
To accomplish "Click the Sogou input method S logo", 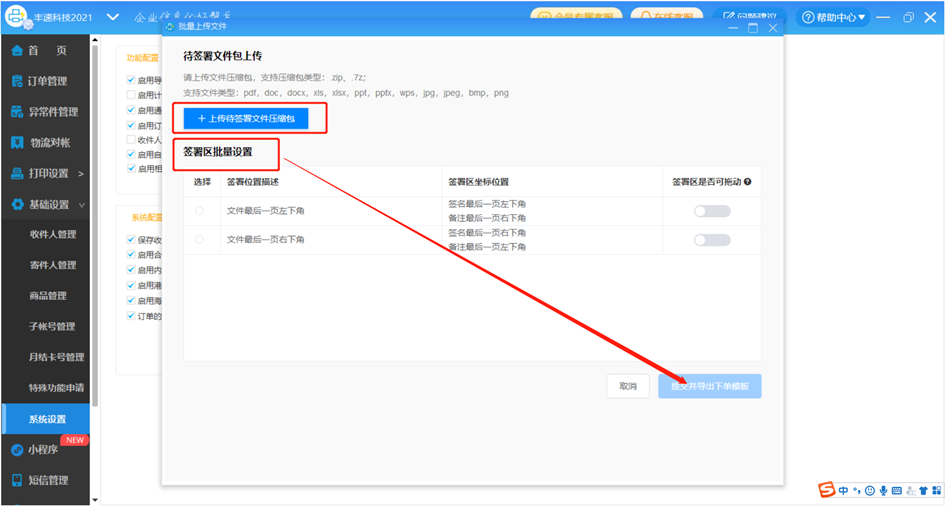I will point(827,490).
